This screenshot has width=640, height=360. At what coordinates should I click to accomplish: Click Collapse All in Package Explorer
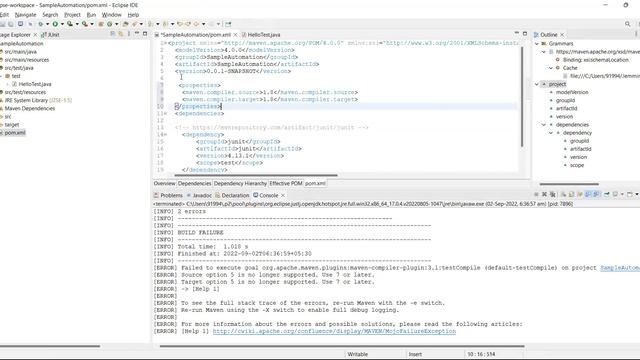tap(113, 34)
